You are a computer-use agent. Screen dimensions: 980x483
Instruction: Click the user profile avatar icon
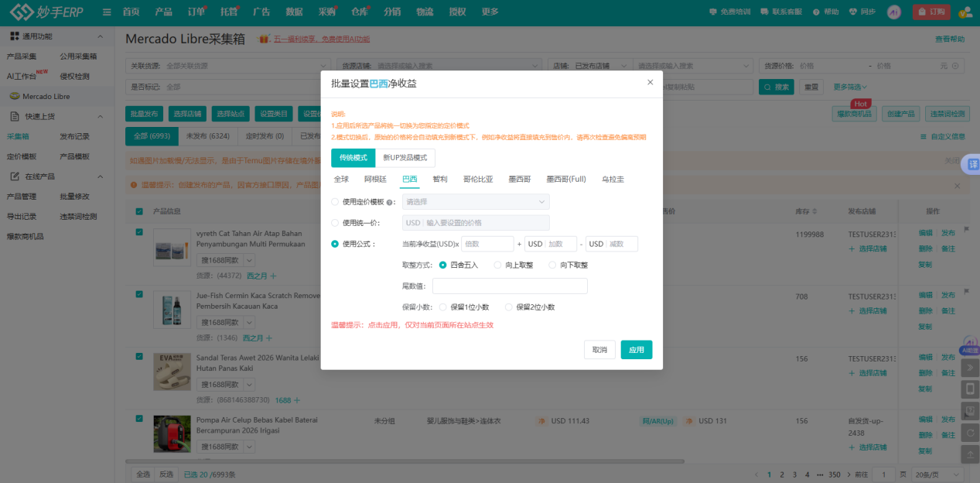[x=965, y=12]
